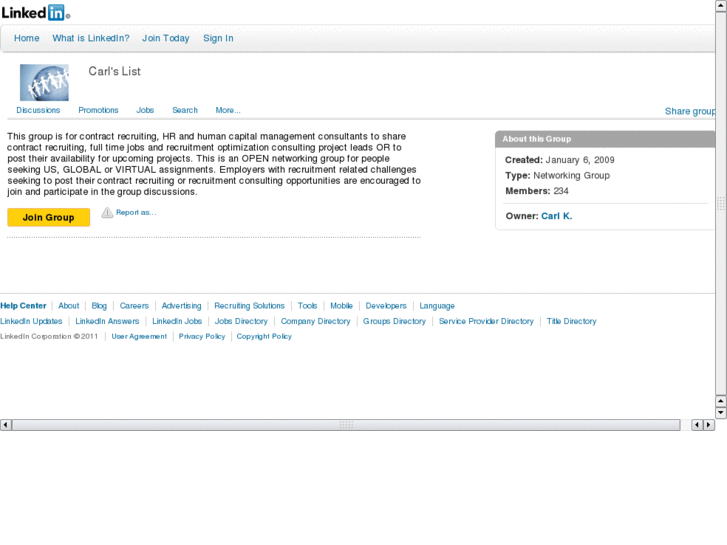Viewport: 727px width, 545px height.
Task: Open LinkedIn Updates footer link
Action: tap(31, 321)
